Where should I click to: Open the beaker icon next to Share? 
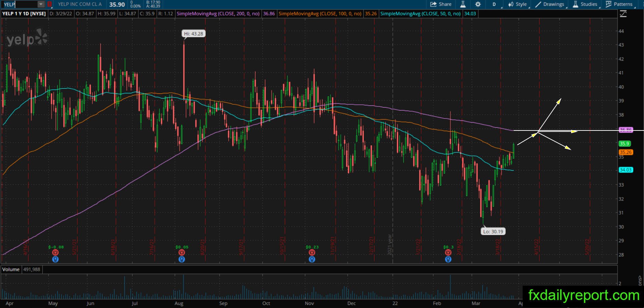coord(463,4)
